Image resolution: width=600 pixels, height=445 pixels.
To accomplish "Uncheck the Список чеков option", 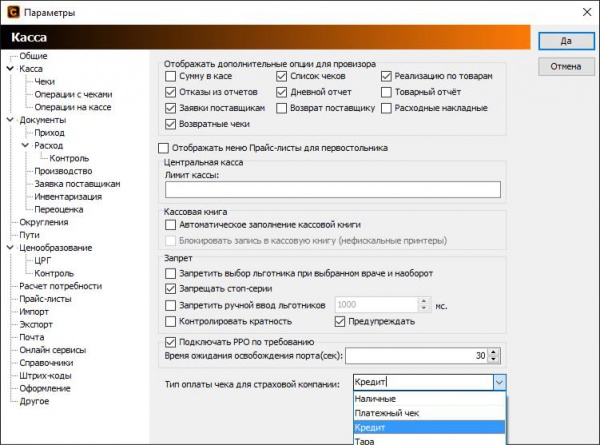I will [281, 76].
